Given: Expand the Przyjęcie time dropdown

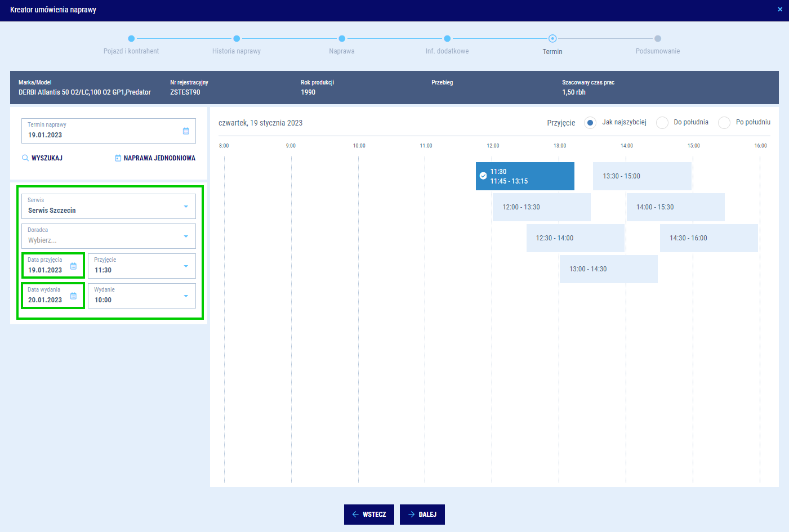Looking at the screenshot, I should pos(186,266).
